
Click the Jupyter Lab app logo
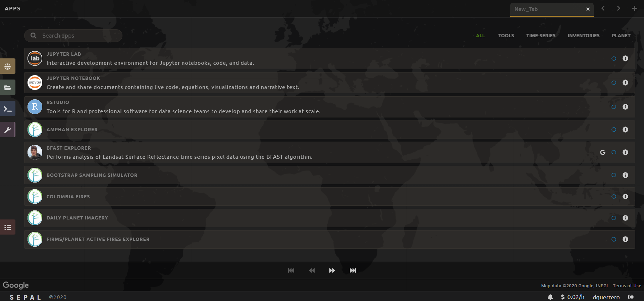[x=35, y=58]
